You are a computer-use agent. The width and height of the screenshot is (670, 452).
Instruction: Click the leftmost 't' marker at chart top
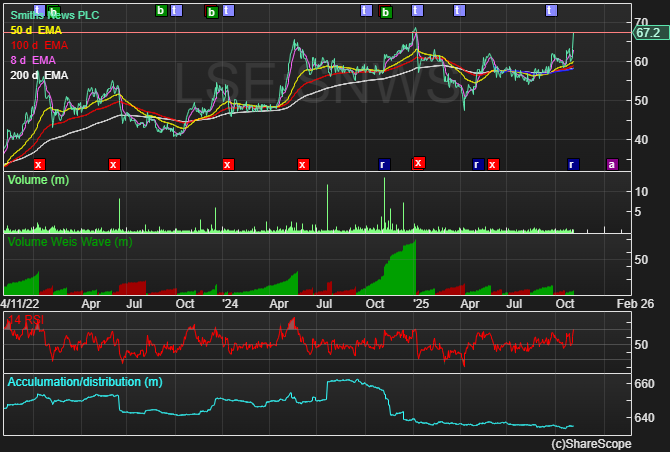coord(38,10)
